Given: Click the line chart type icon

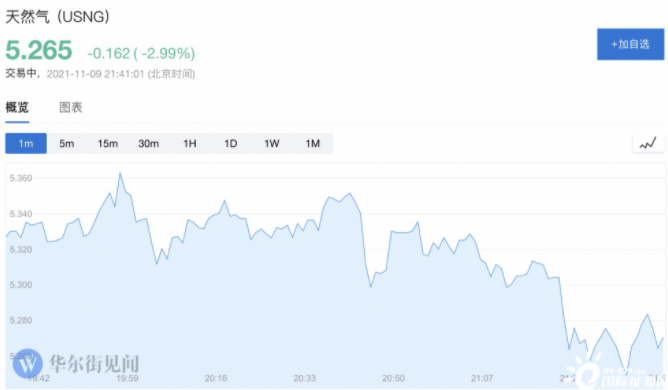Looking at the screenshot, I should 648,143.
